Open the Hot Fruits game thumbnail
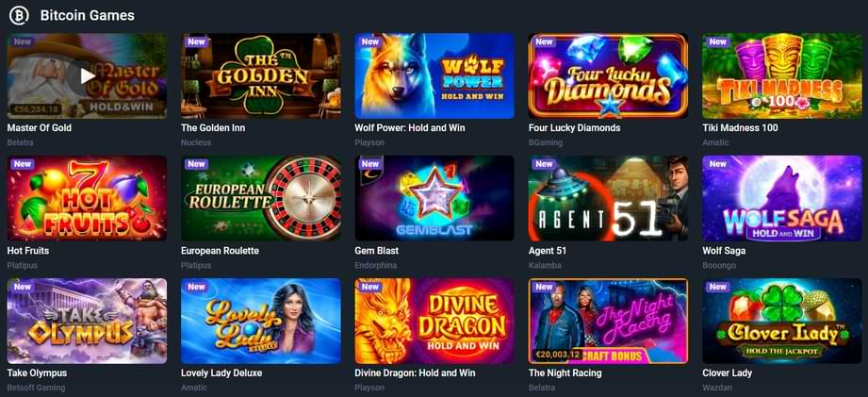This screenshot has width=868, height=397. pos(87,198)
